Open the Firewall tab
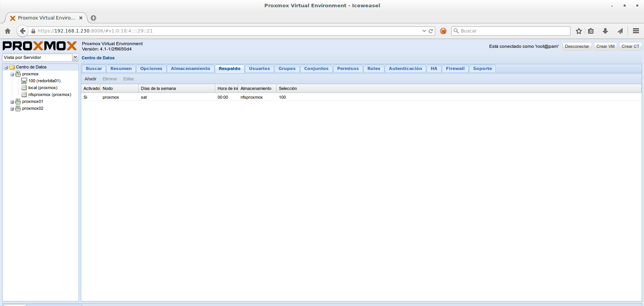This screenshot has width=644, height=306. pos(455,68)
